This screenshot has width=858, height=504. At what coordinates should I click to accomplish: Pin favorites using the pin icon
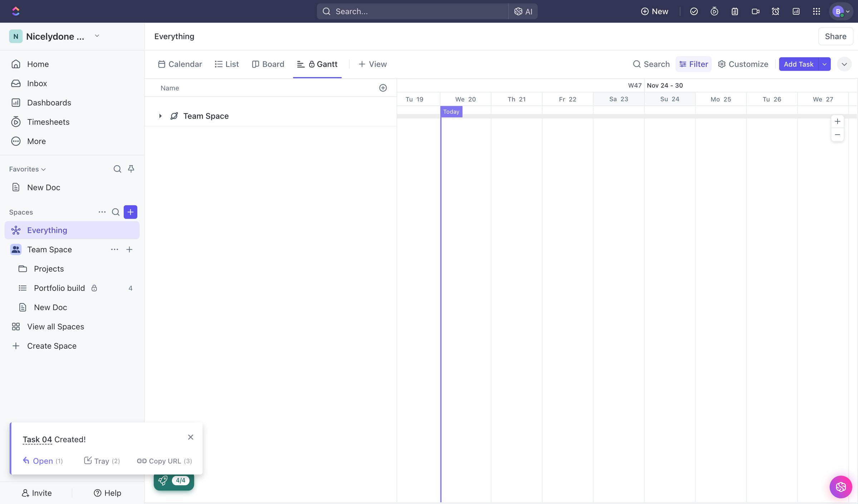tap(131, 169)
